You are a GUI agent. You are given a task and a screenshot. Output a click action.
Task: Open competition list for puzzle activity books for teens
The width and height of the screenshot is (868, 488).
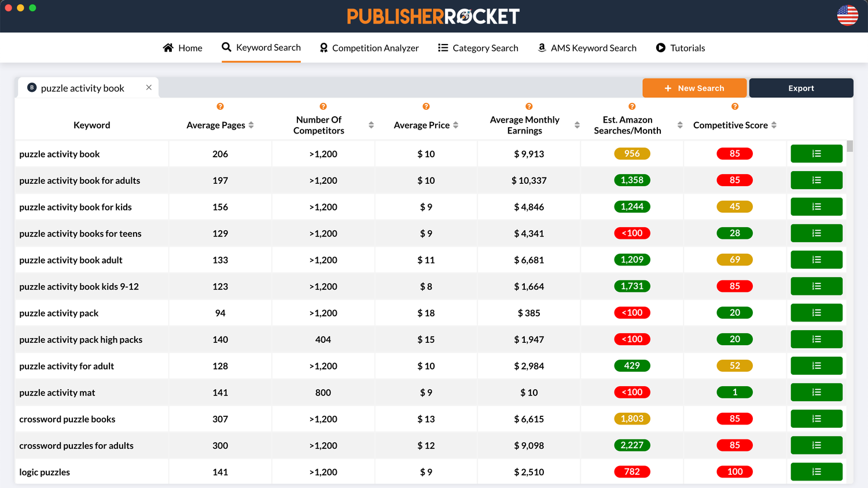click(x=816, y=234)
